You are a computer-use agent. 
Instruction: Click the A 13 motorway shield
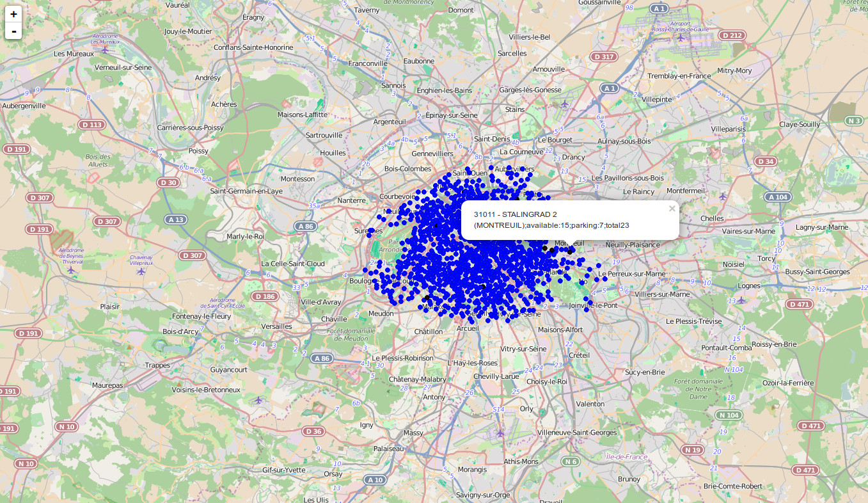tap(175, 220)
